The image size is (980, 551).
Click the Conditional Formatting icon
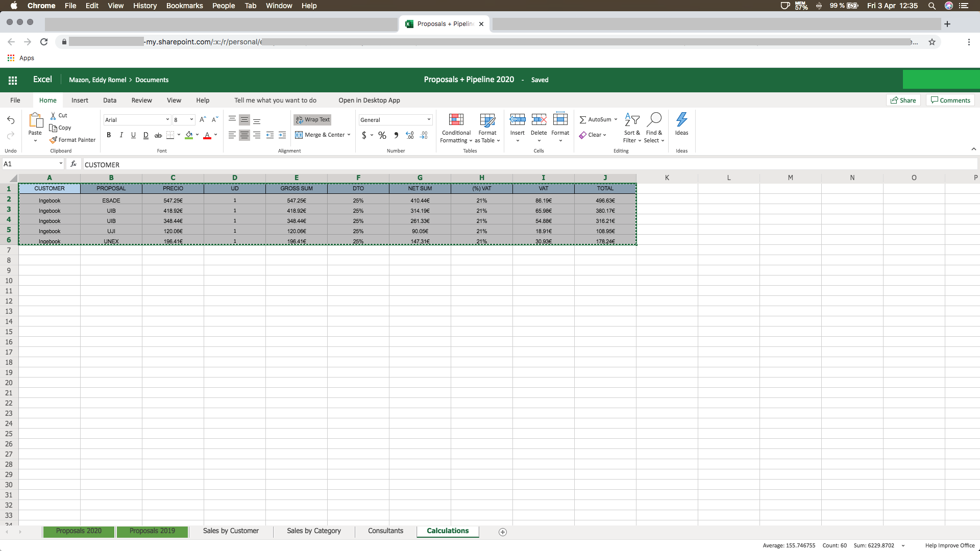click(456, 120)
